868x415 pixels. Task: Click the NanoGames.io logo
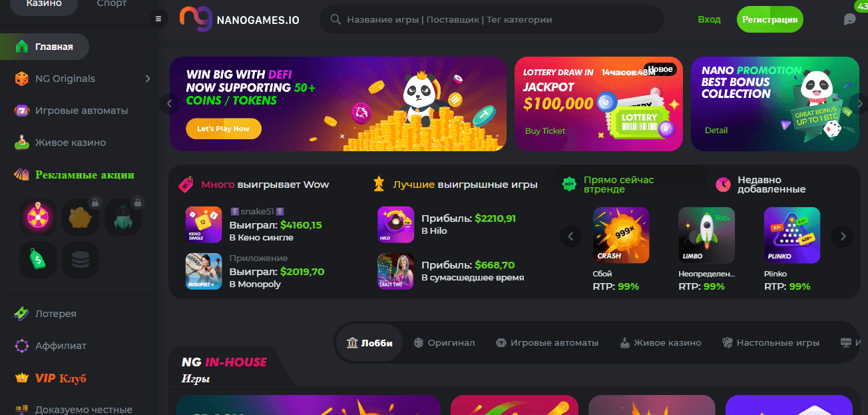click(240, 19)
